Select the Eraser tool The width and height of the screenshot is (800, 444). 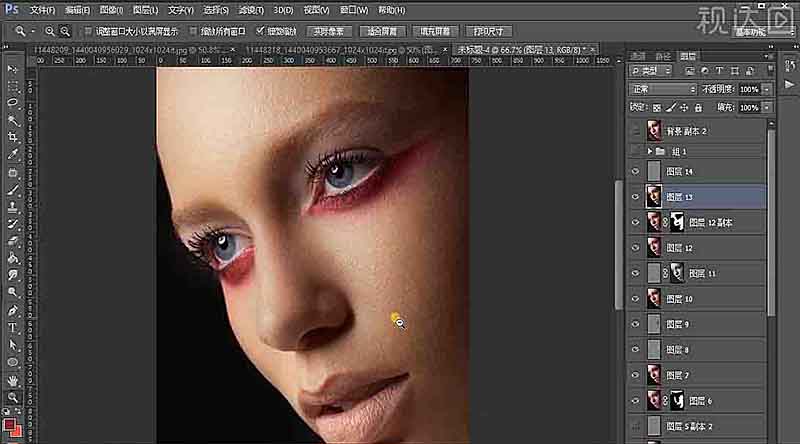point(13,241)
